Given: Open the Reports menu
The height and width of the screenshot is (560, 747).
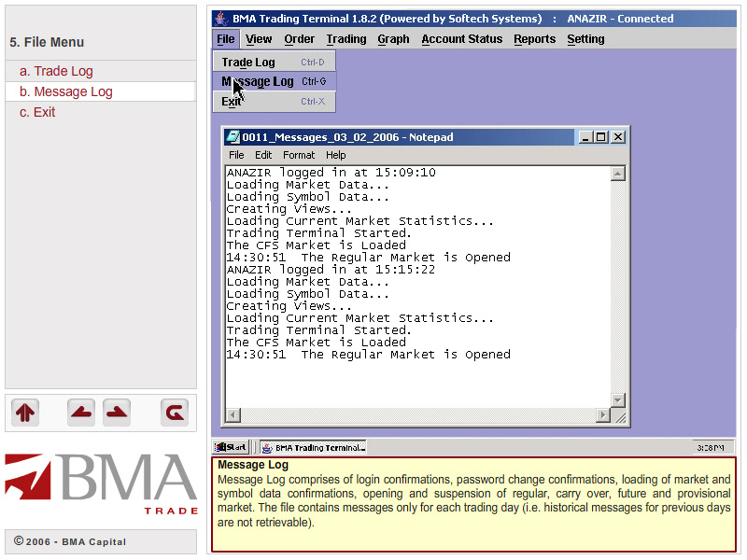Looking at the screenshot, I should pyautogui.click(x=534, y=39).
